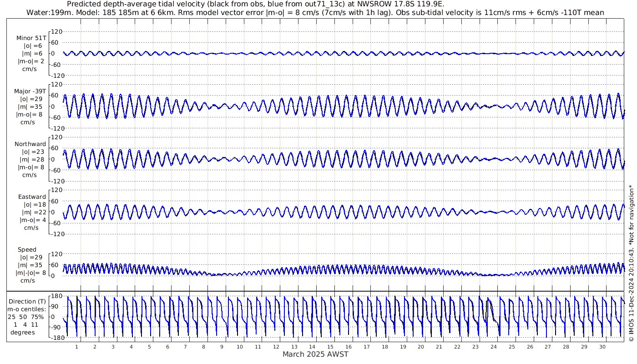Click day 30 on the date axis
637x364 pixels.
[x=602, y=347]
